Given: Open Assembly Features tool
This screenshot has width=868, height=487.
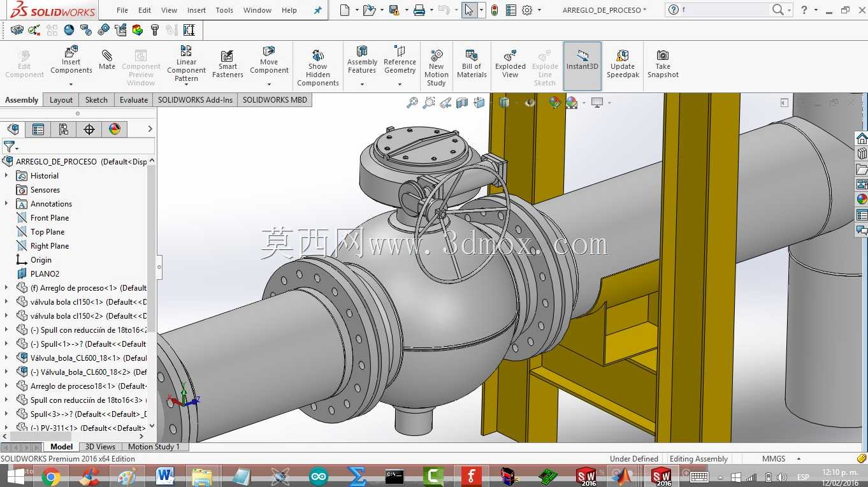Looking at the screenshot, I should [x=362, y=59].
